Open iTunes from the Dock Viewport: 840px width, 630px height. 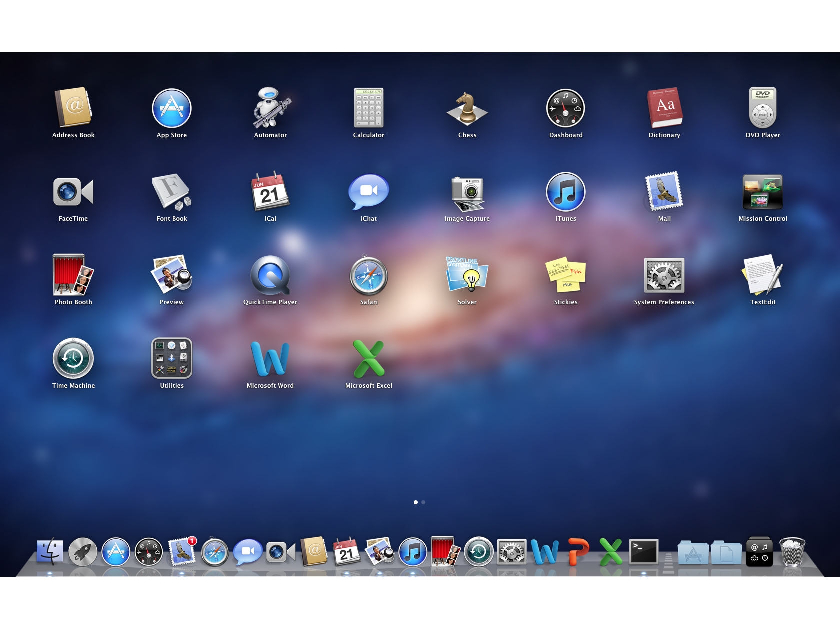[413, 552]
